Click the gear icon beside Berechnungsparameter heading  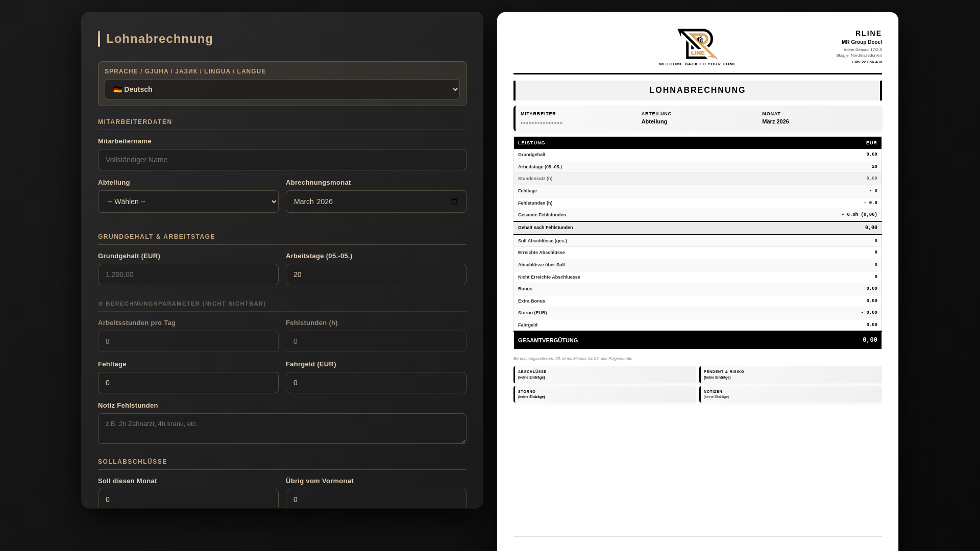101,304
